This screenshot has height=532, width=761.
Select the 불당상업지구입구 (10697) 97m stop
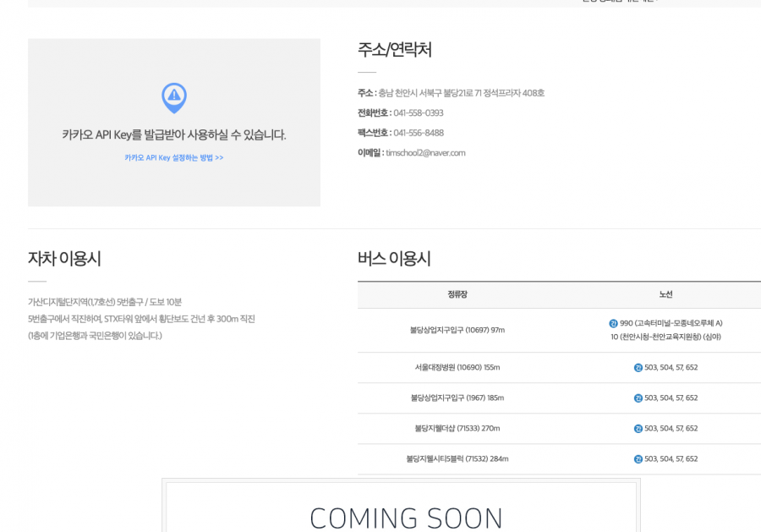coord(457,330)
